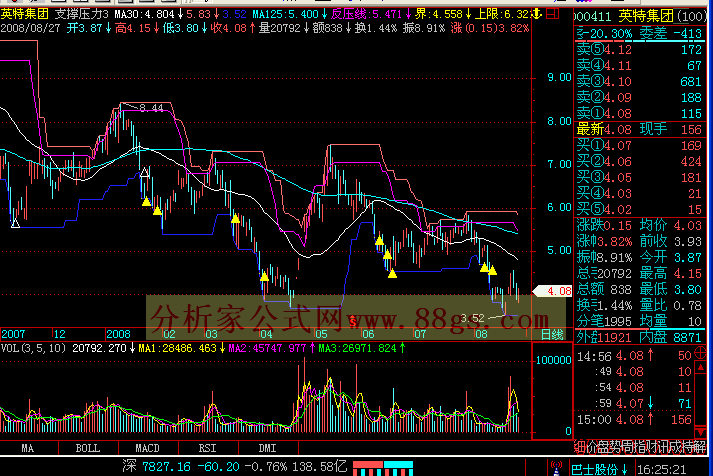The image size is (713, 476).
Task: Click the hollow white triangle at the far-left low
Action: (x=15, y=223)
